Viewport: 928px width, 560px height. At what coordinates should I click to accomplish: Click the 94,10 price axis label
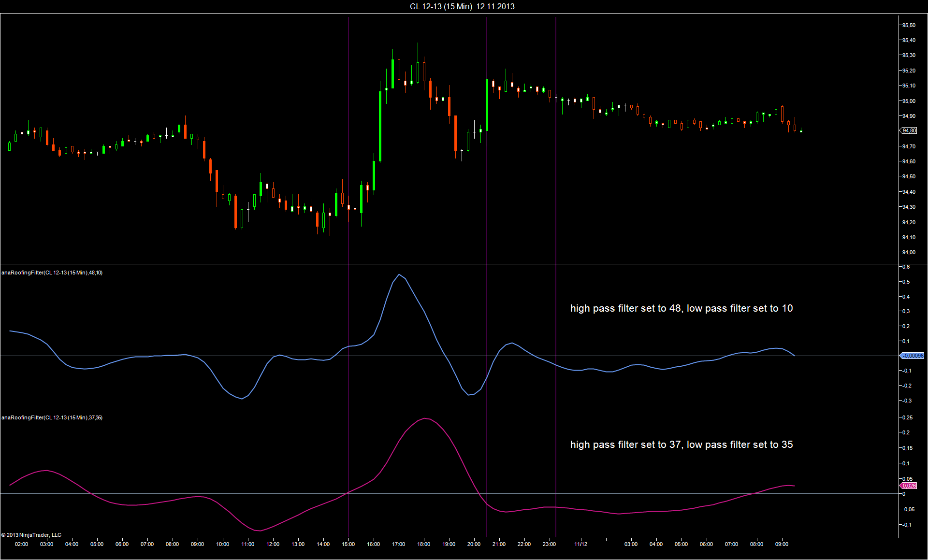pos(909,237)
